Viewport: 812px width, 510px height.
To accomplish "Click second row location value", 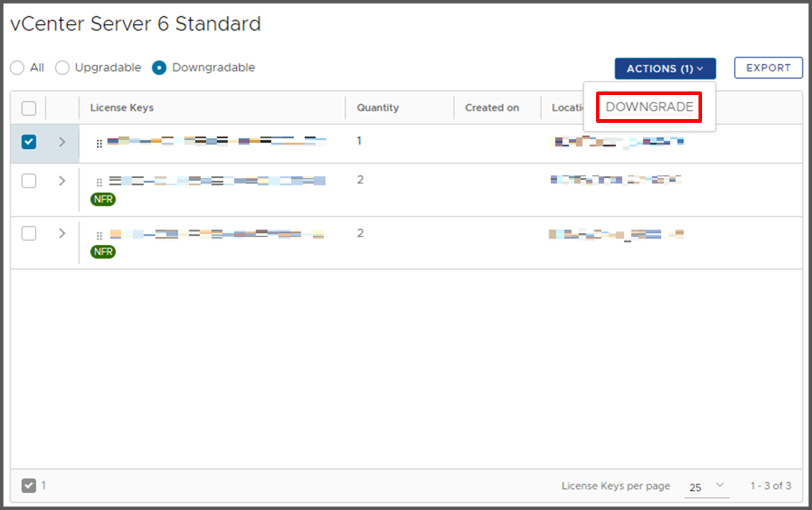I will (616, 180).
